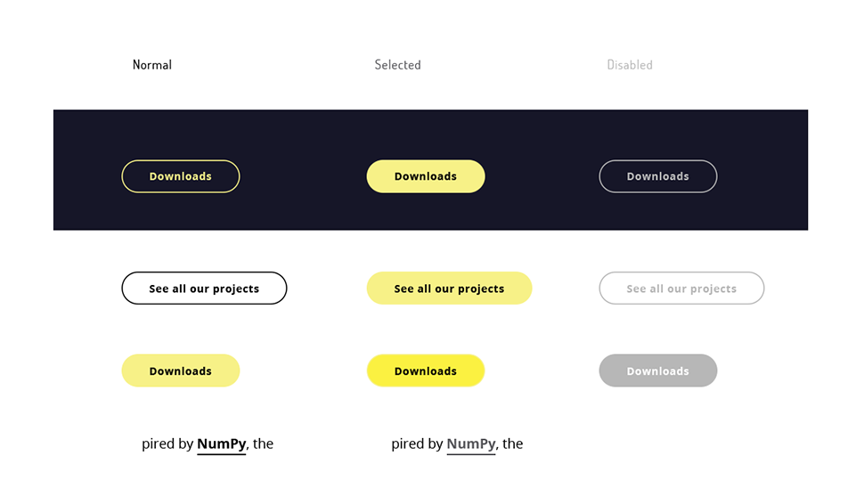Click the grayed-out See all our projects button
The height and width of the screenshot is (504, 864).
681,289
